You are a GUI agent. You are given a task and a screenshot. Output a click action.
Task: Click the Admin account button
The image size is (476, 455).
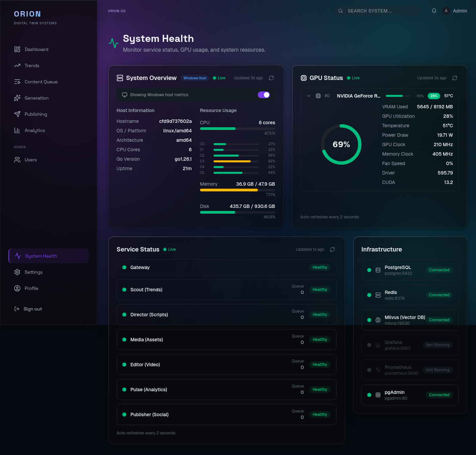point(454,10)
